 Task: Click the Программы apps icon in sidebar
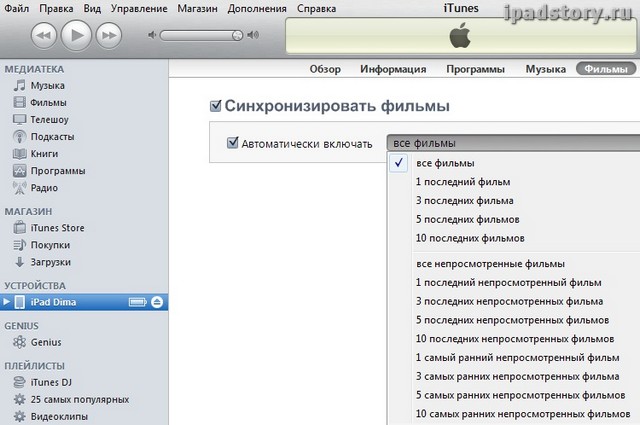(19, 171)
